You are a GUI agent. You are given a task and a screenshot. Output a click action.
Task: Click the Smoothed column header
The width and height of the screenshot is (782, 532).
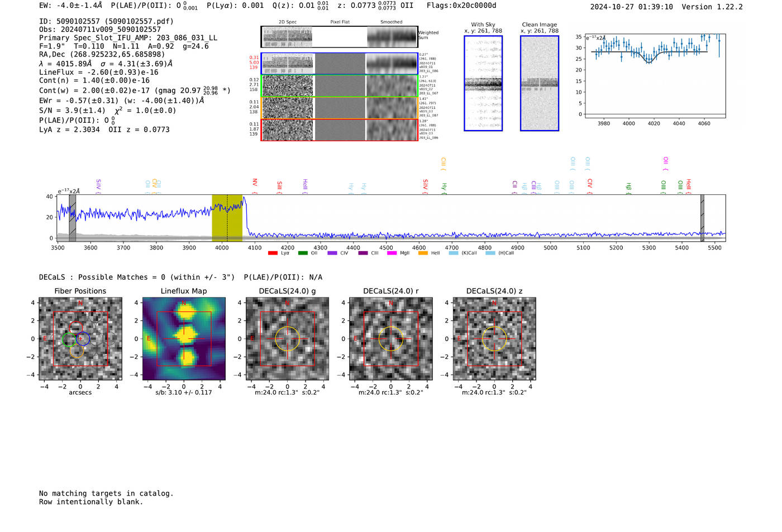(392, 22)
